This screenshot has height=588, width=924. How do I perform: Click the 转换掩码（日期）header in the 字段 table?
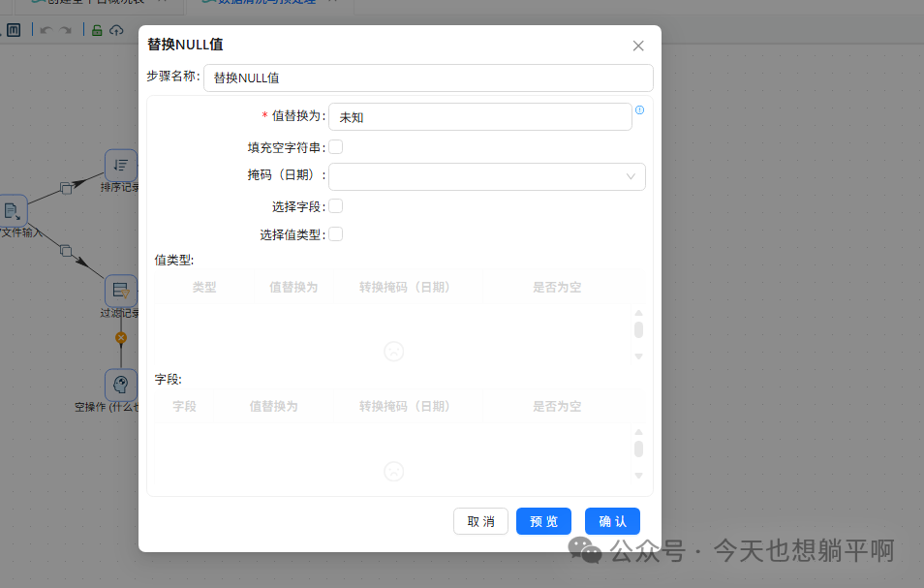pyautogui.click(x=408, y=406)
